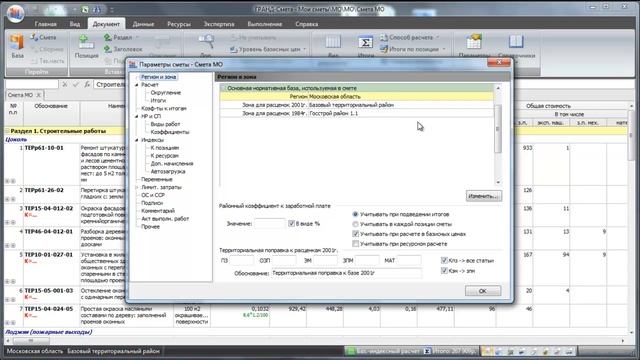This screenshot has width=640, height=360.
Task: Toggle the 'В виде %' checkbox
Action: 291,224
